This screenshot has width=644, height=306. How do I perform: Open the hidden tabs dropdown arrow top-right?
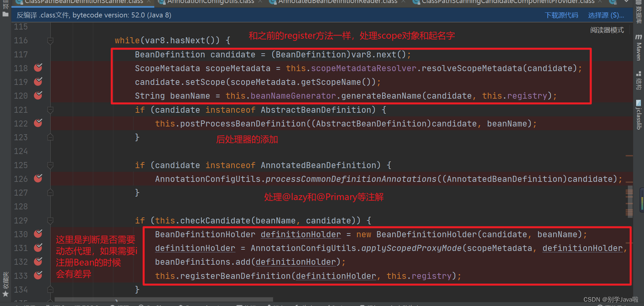pos(627,2)
